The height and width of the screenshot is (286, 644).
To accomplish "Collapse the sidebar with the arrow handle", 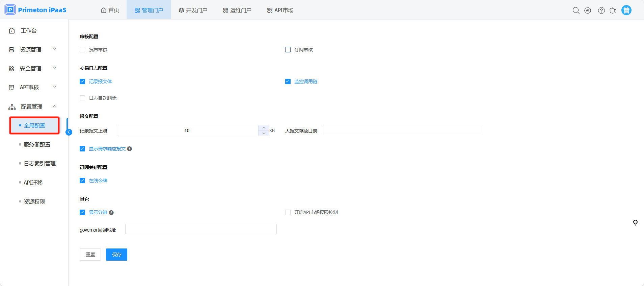I will [x=69, y=132].
